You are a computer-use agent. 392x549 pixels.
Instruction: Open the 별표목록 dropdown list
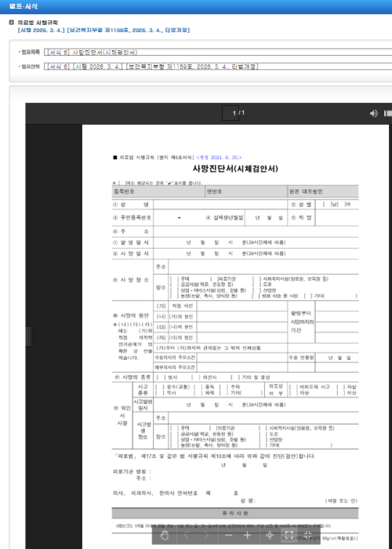pyautogui.click(x=218, y=53)
